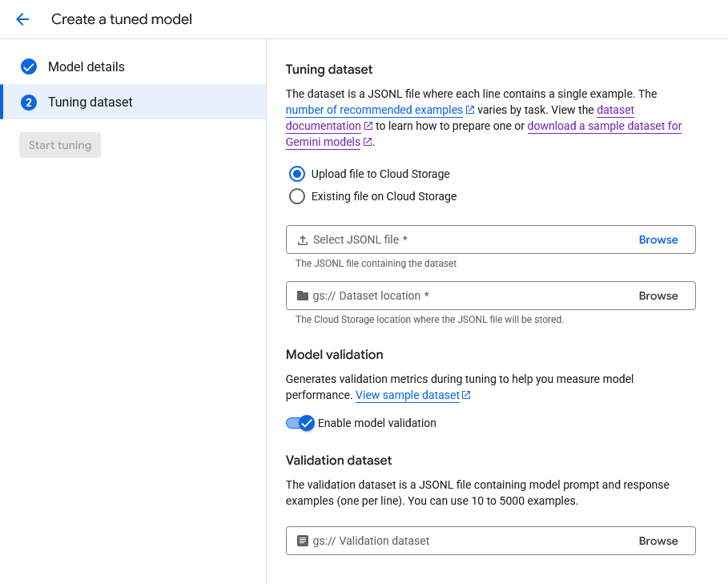
Task: Click the folder icon in Dataset location field
Action: tap(302, 296)
